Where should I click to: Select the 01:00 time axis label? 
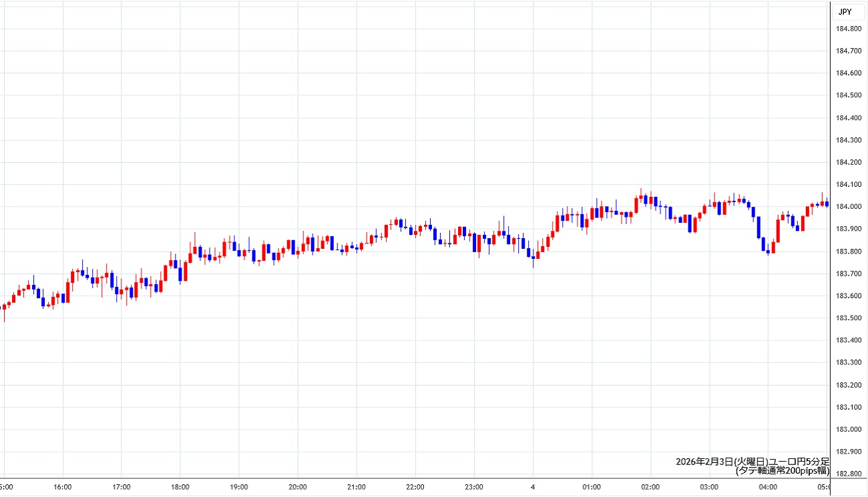point(592,487)
